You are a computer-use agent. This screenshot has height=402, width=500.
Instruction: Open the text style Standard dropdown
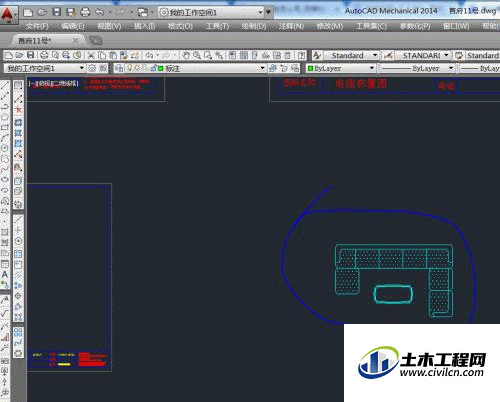coord(351,55)
